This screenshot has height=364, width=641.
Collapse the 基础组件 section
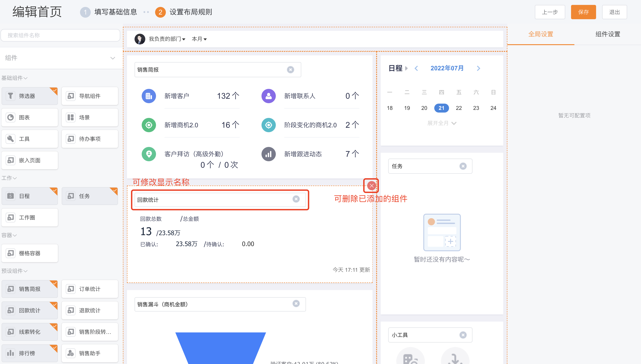point(15,78)
